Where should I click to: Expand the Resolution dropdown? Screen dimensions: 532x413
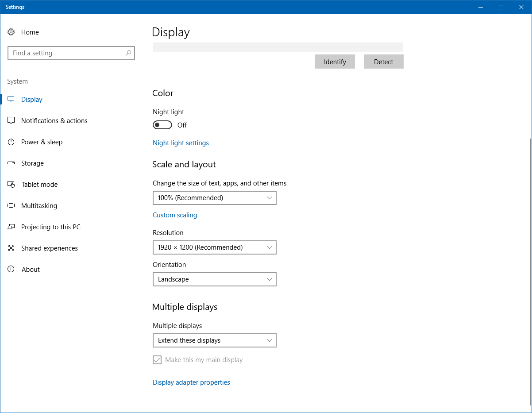tap(214, 247)
